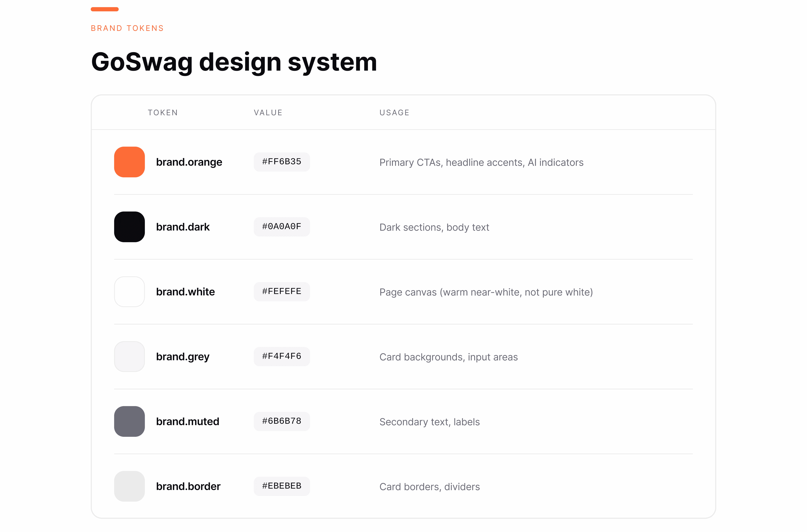The width and height of the screenshot is (807, 532).
Task: Click the #FEFEFE hex value chip
Action: pyautogui.click(x=282, y=291)
